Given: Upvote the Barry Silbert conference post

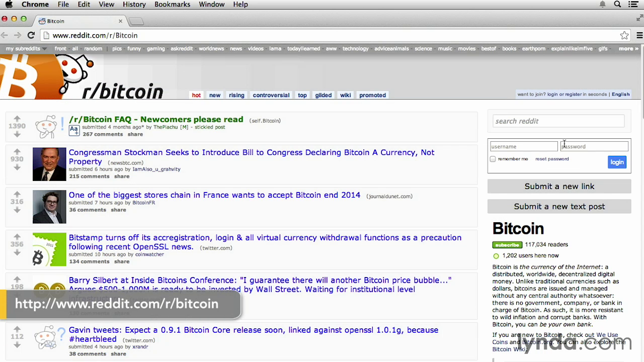Looking at the screenshot, I should 17,279.
